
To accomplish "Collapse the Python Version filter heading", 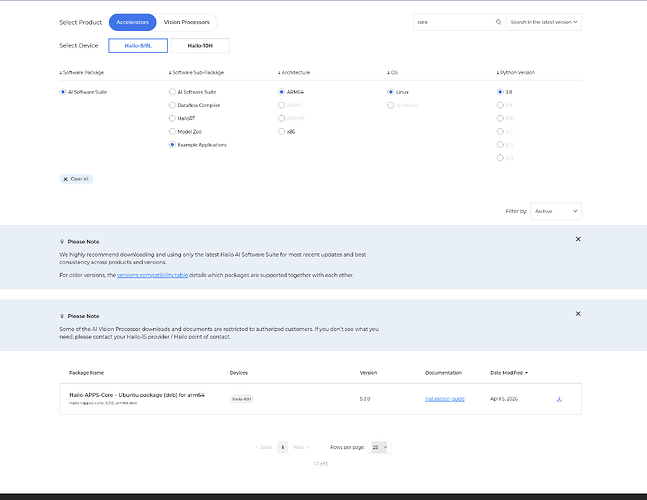I will [515, 73].
